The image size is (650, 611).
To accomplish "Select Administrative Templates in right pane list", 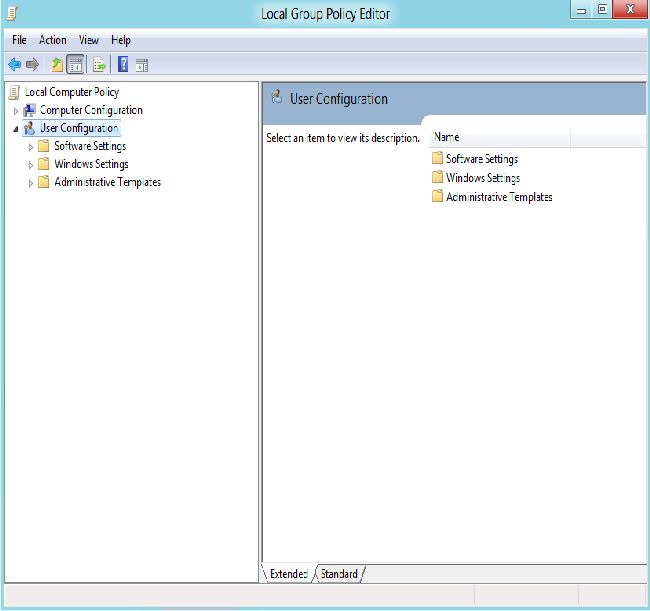I will tap(499, 196).
